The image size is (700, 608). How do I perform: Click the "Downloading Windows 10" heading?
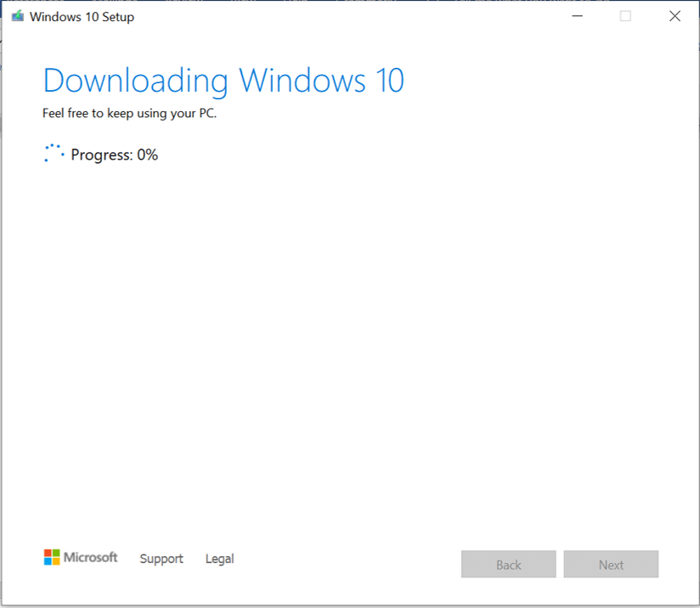pos(223,81)
